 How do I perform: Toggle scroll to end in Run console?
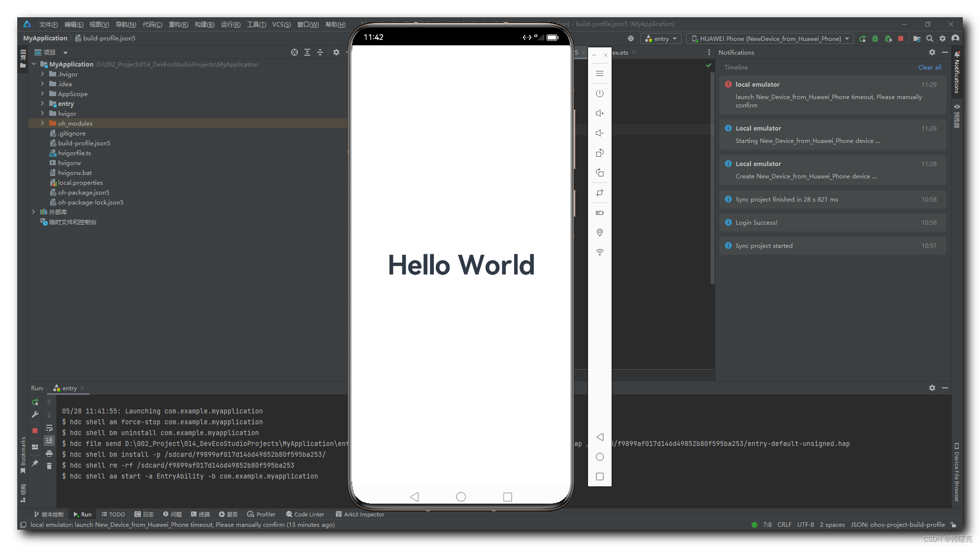[x=49, y=440]
